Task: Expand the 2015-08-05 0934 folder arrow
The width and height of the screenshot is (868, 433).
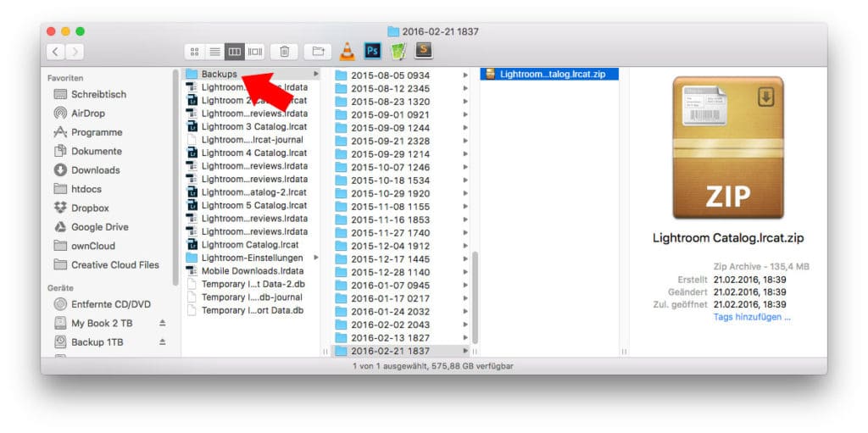Action: tap(465, 75)
